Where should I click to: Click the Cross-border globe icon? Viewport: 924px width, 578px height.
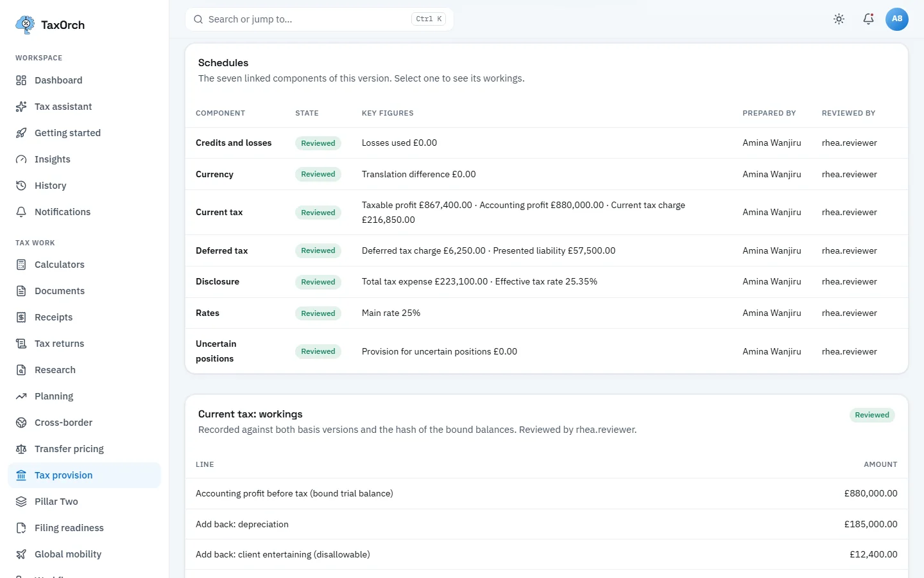(x=21, y=423)
